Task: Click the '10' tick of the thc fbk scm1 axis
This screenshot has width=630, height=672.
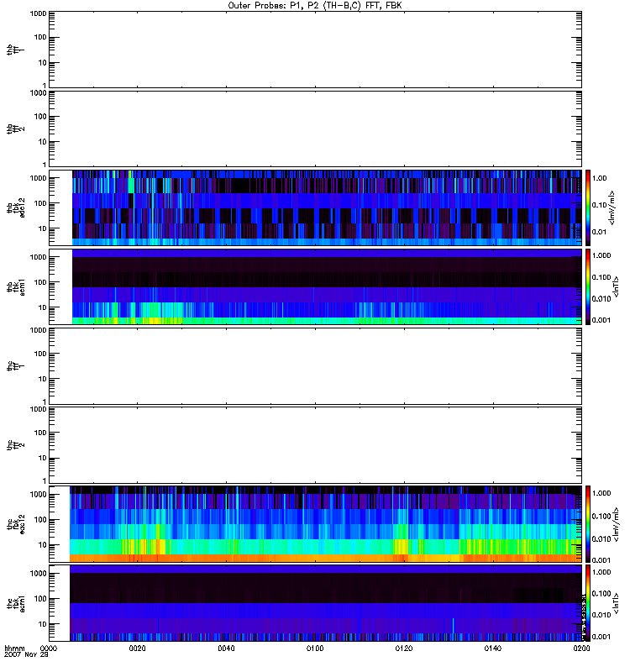Action: coord(43,624)
